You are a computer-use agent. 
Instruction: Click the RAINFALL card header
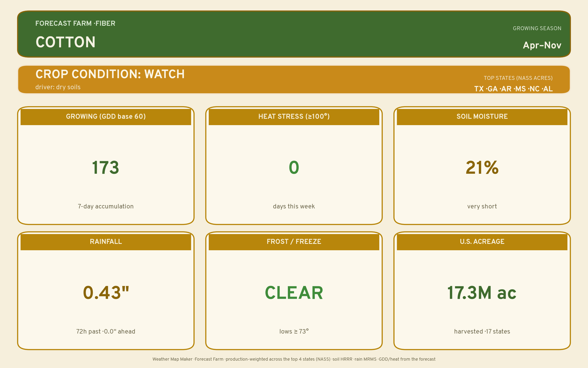click(106, 241)
